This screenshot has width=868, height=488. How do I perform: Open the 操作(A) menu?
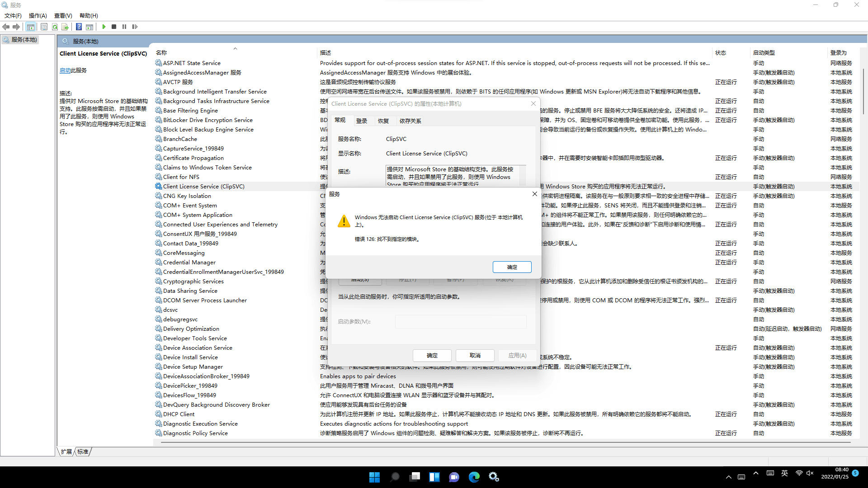coord(38,16)
